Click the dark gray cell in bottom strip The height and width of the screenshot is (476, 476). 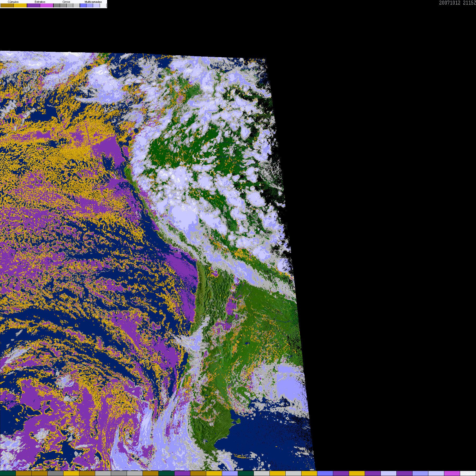[x=56, y=473]
